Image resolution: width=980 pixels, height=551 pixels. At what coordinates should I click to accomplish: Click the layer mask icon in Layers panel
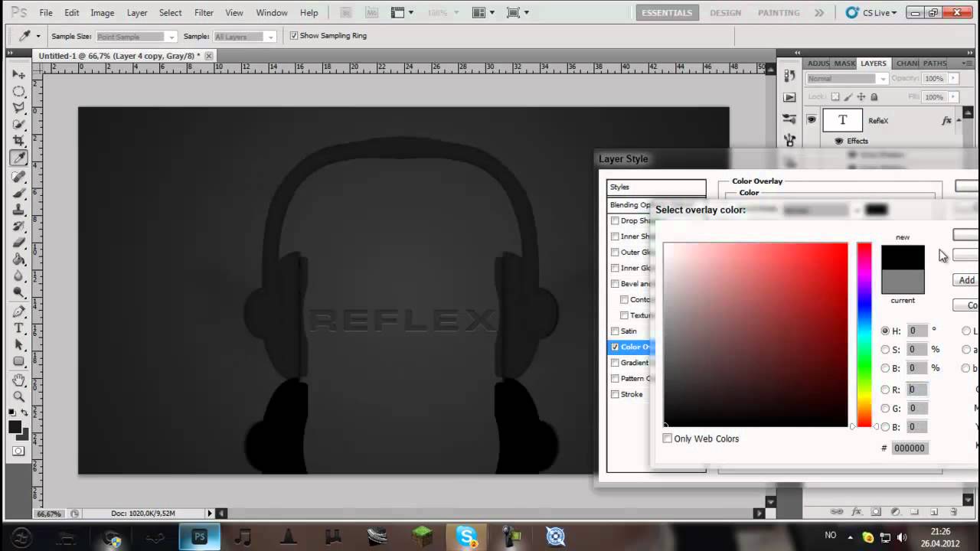876,511
